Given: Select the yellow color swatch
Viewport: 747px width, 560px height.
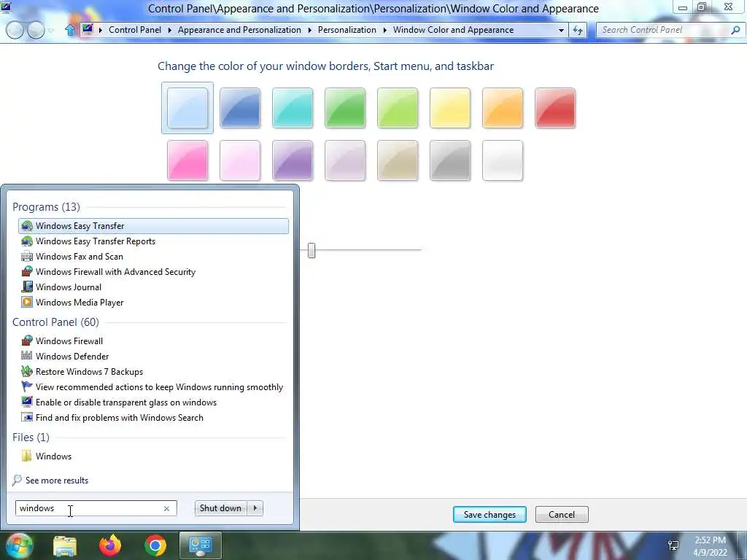Looking at the screenshot, I should pyautogui.click(x=449, y=108).
